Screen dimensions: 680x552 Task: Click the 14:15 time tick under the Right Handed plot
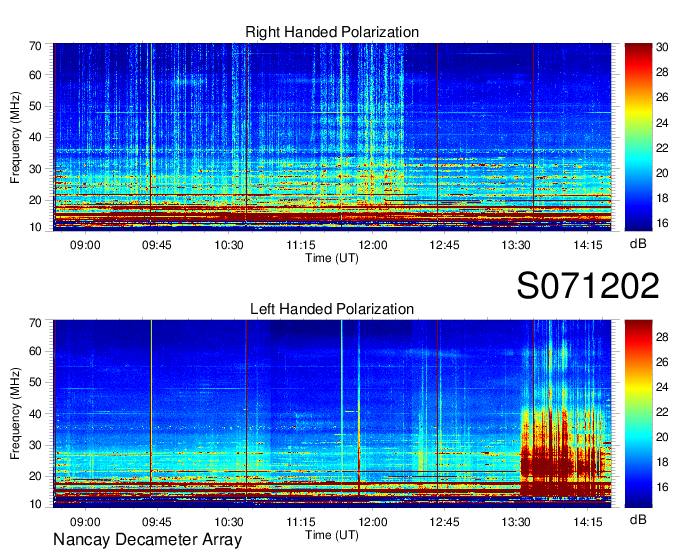[588, 245]
